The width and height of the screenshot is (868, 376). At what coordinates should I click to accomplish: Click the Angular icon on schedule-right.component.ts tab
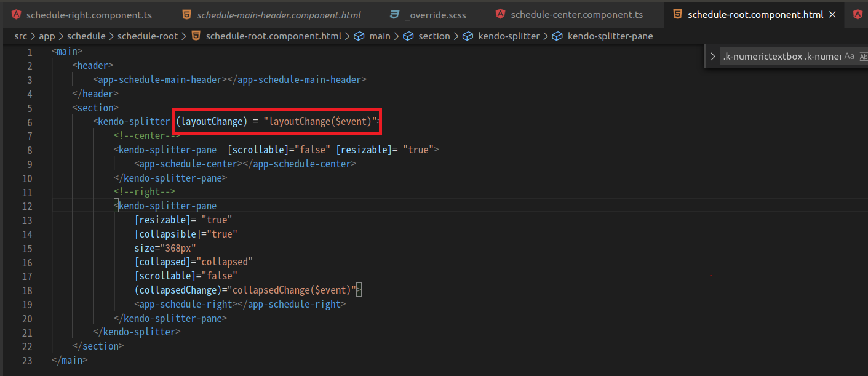17,14
